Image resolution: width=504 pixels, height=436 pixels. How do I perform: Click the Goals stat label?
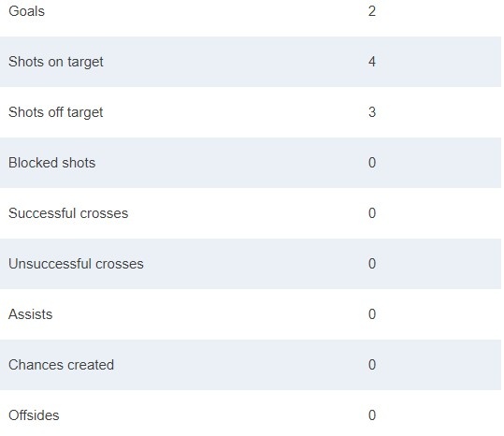coord(26,11)
